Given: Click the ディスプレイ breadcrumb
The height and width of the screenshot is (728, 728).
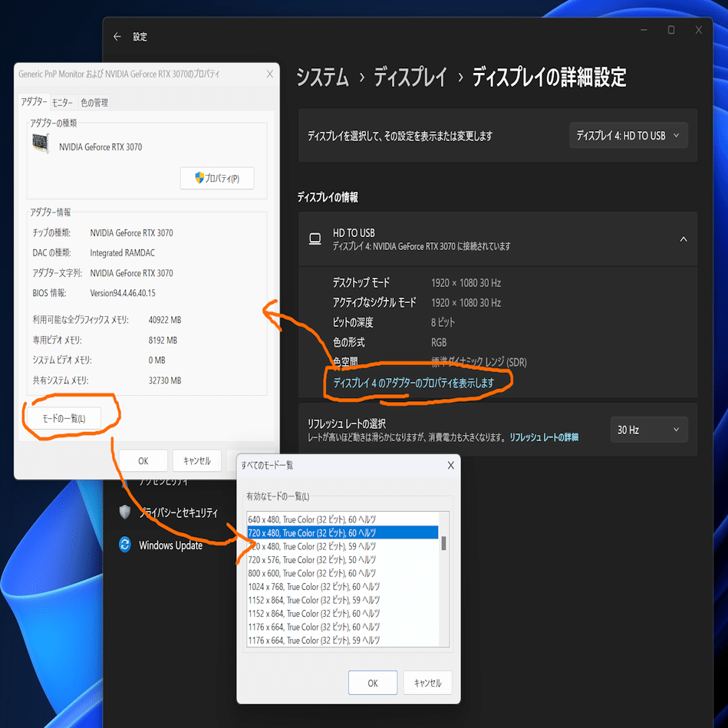Looking at the screenshot, I should pyautogui.click(x=410, y=77).
